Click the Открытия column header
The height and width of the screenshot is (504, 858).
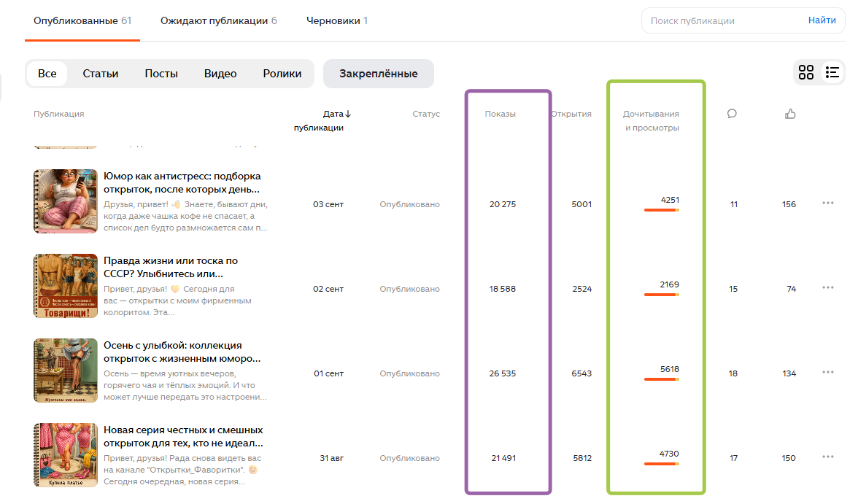click(571, 114)
